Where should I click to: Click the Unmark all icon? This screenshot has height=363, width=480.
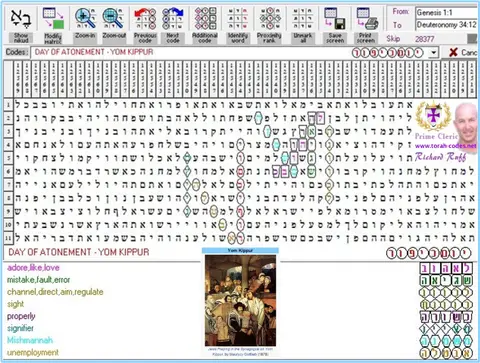[x=302, y=19]
